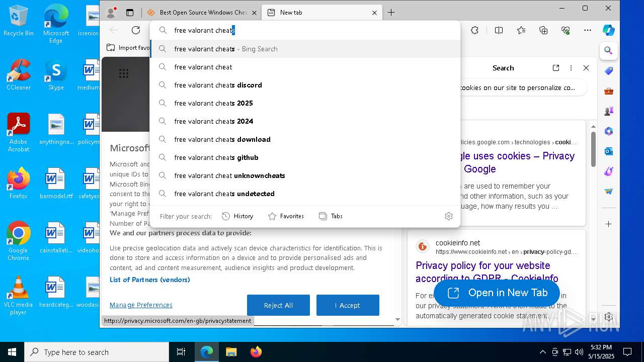Open the sidebar Games chess icon

point(609,111)
